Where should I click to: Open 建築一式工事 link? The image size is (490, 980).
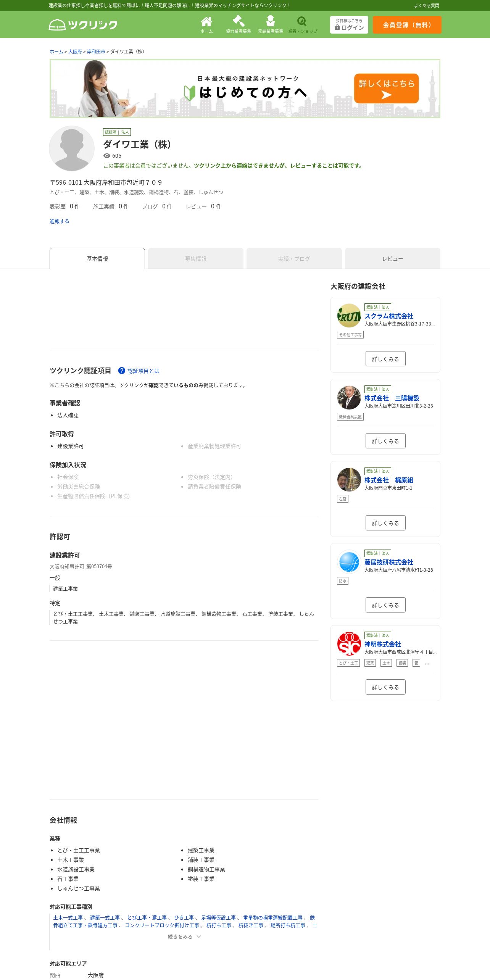(105, 918)
